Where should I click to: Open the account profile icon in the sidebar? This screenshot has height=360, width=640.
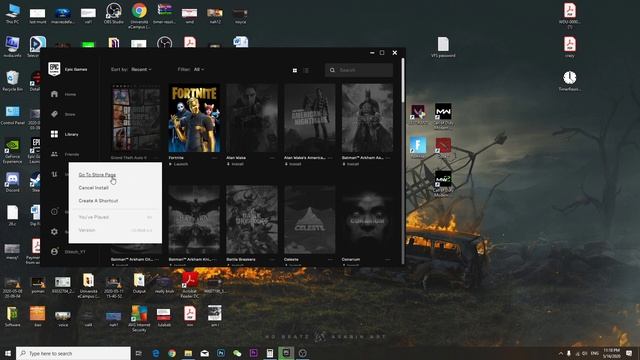(54, 251)
